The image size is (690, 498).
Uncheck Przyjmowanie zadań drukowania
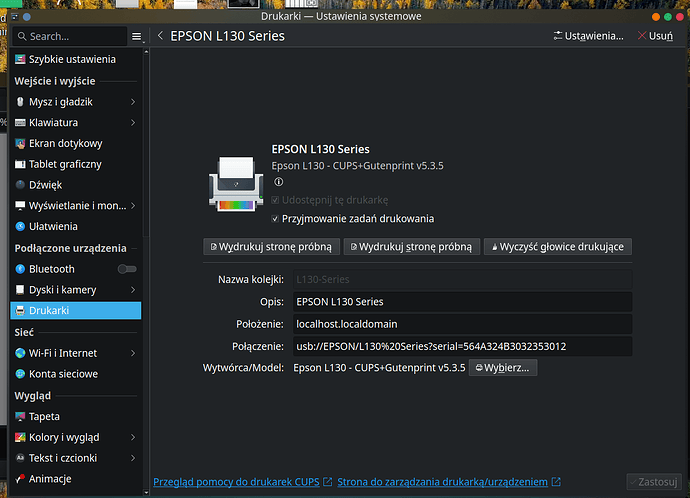(x=275, y=219)
